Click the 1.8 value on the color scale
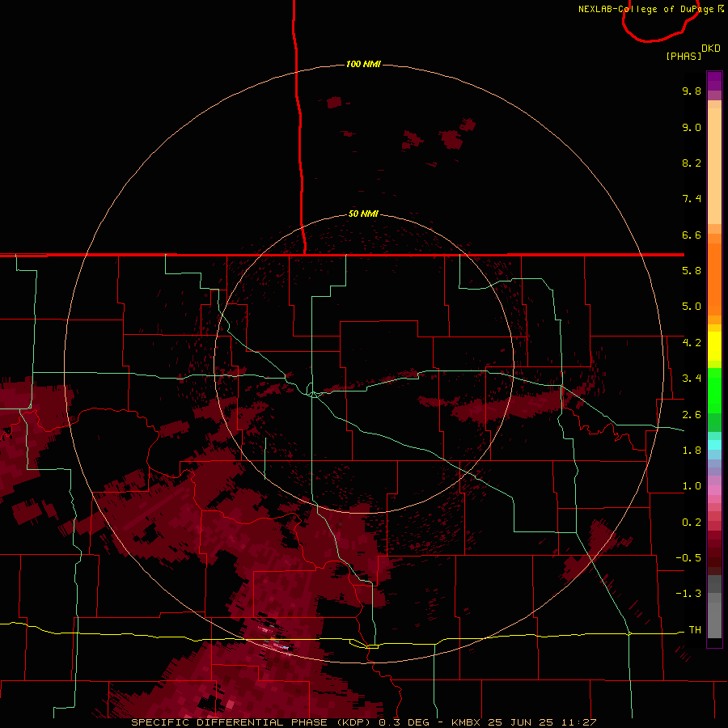This screenshot has width=728, height=728. pos(692,451)
